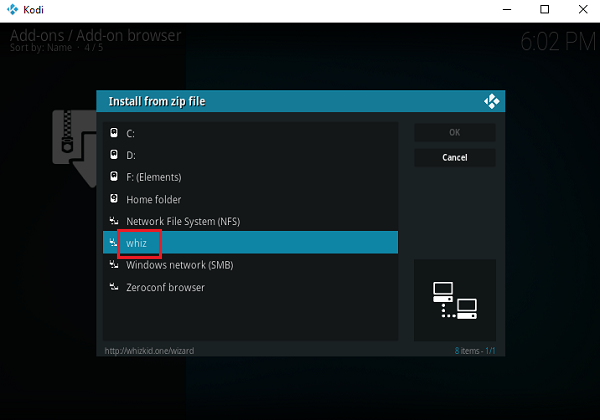Click the D: drive icon
This screenshot has width=600, height=420.
114,155
